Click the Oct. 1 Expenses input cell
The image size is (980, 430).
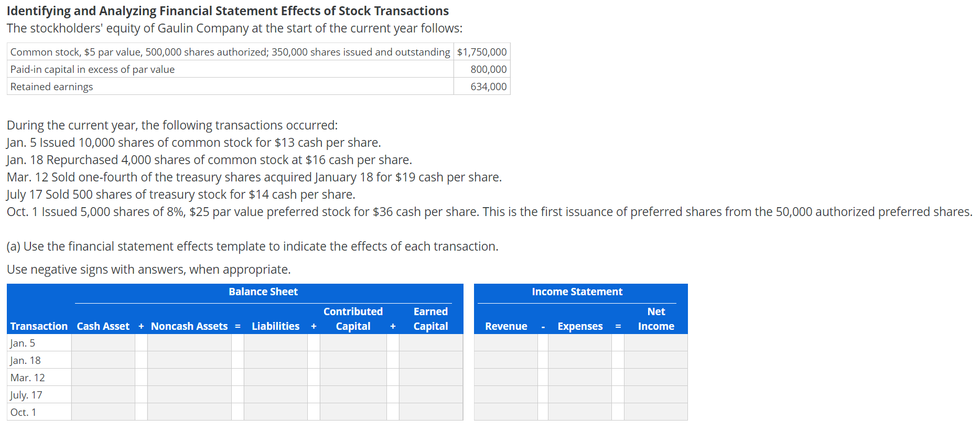[580, 412]
